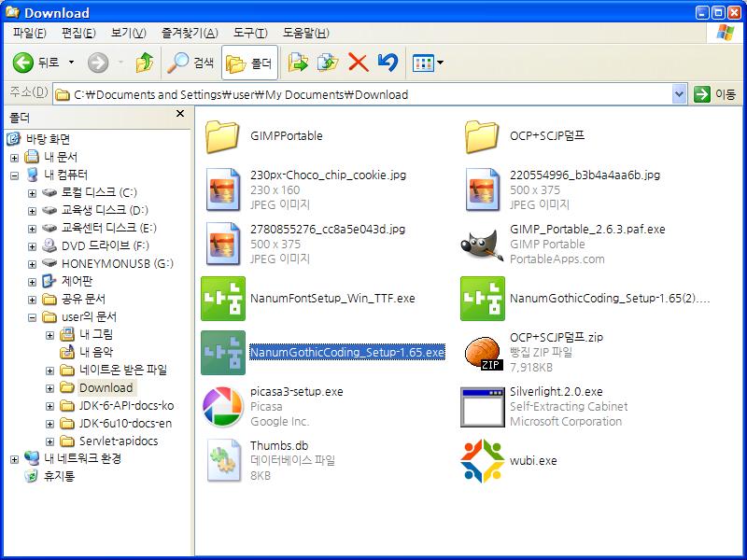The width and height of the screenshot is (747, 560).
Task: Click the GIMPPortable folder name text
Action: click(x=287, y=136)
